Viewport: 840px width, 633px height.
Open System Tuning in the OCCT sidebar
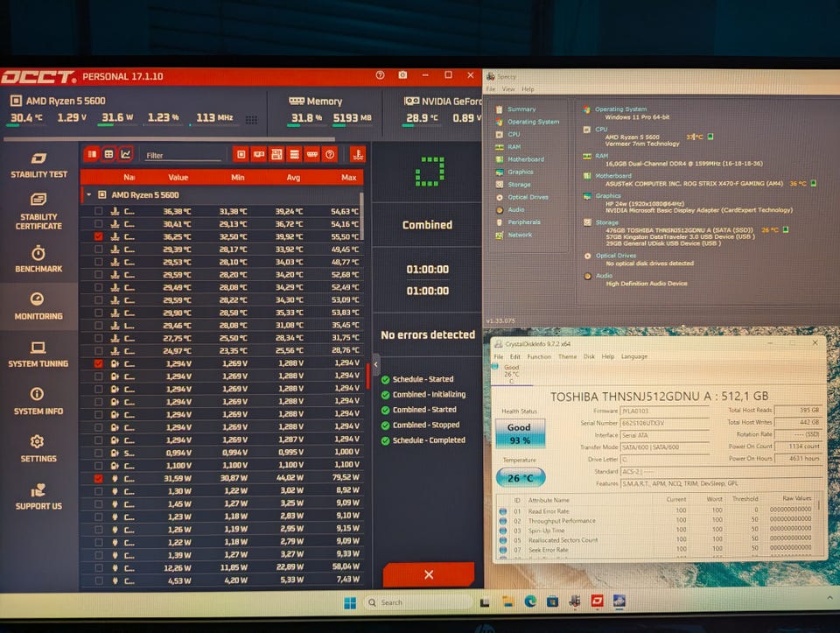tap(38, 354)
